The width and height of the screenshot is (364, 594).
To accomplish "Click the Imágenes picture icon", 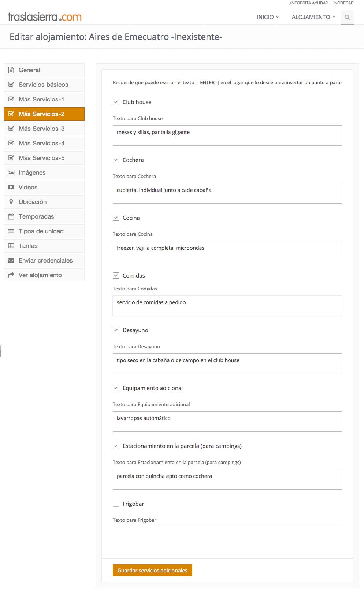I will (11, 172).
